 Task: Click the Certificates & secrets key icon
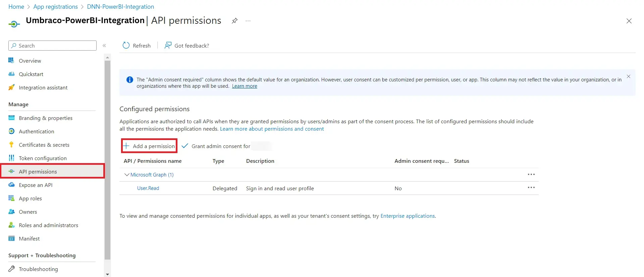(x=11, y=145)
